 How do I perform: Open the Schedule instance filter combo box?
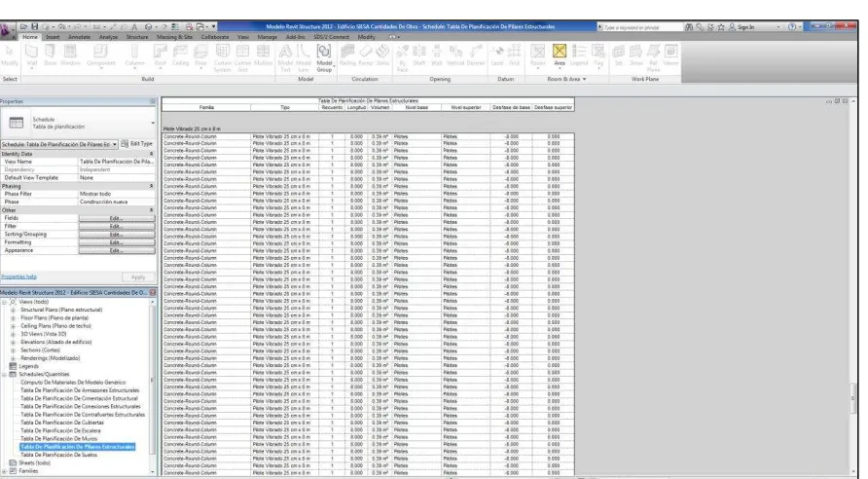point(59,144)
